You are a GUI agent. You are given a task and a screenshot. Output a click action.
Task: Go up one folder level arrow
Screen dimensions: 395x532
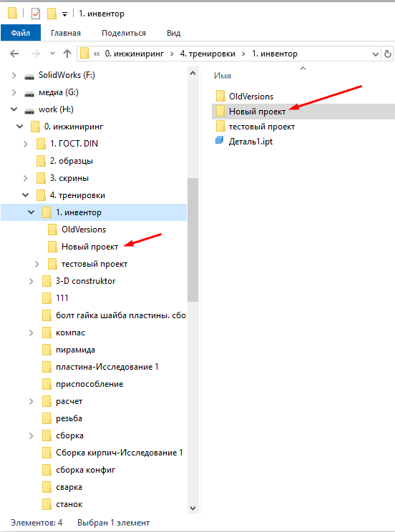point(67,54)
